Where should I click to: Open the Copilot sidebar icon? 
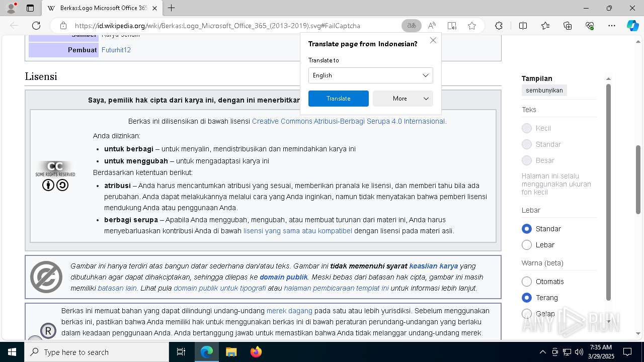(632, 26)
